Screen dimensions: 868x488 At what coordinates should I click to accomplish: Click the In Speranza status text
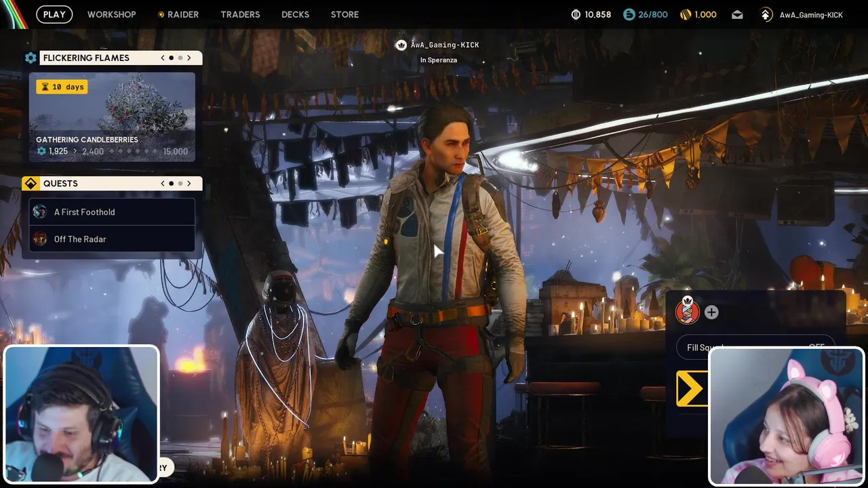click(x=439, y=60)
